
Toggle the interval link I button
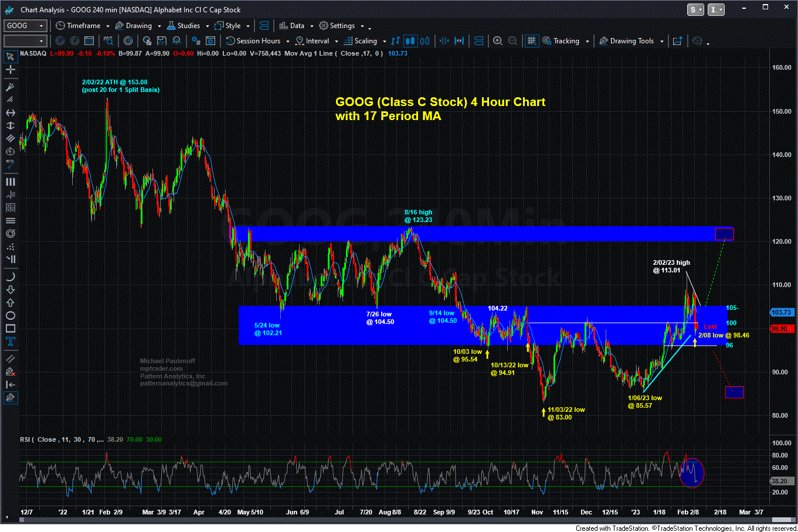pyautogui.click(x=716, y=9)
